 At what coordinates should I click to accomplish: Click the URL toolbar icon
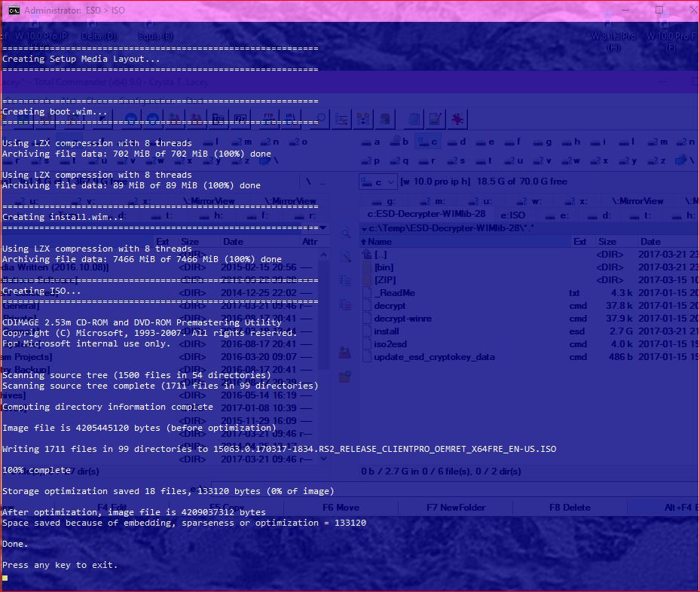coord(291,118)
